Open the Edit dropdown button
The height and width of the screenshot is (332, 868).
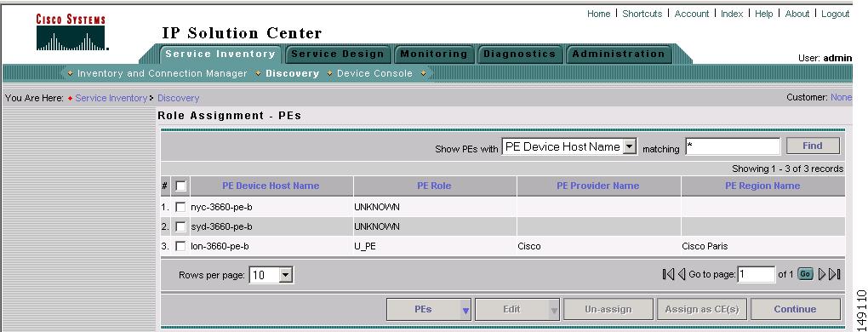pyautogui.click(x=517, y=309)
